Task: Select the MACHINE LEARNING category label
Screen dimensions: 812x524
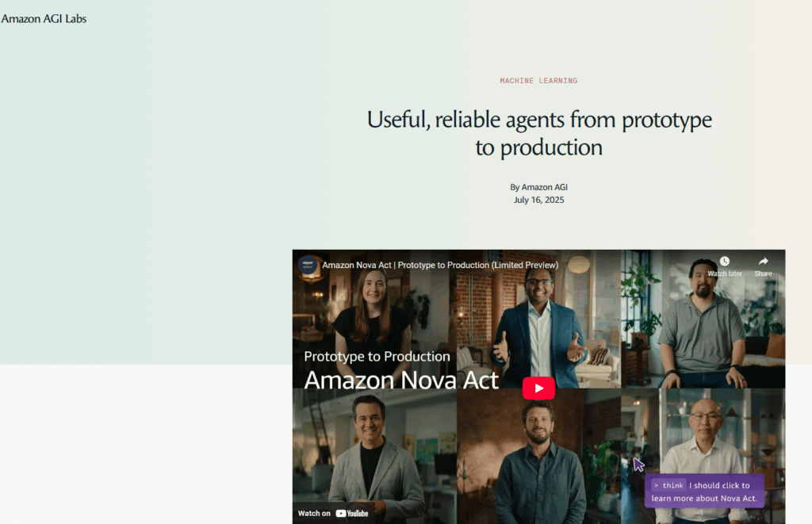Action: (538, 81)
